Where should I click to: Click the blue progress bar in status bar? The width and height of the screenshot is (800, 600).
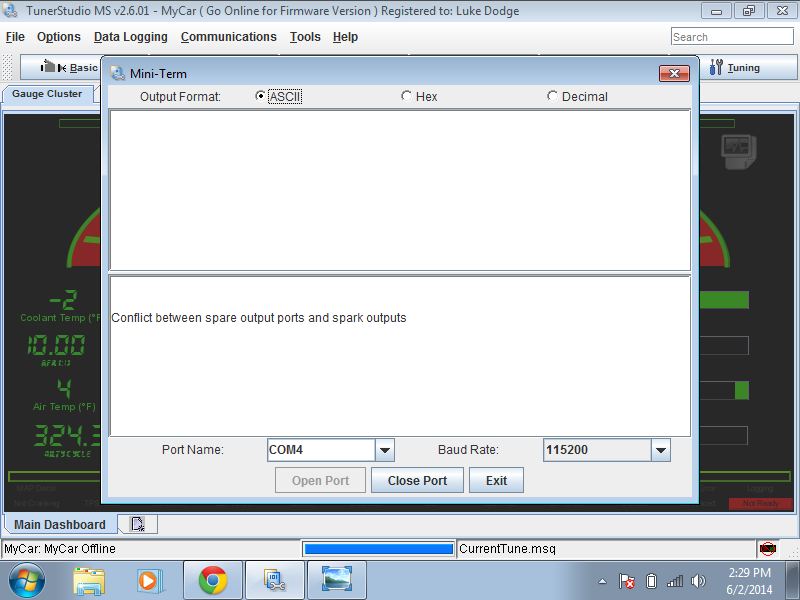tap(378, 549)
